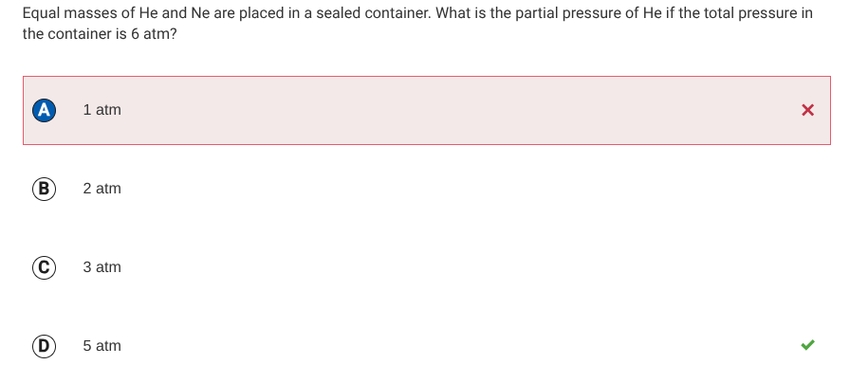
Task: Select the B answer circle
Action: tap(44, 189)
